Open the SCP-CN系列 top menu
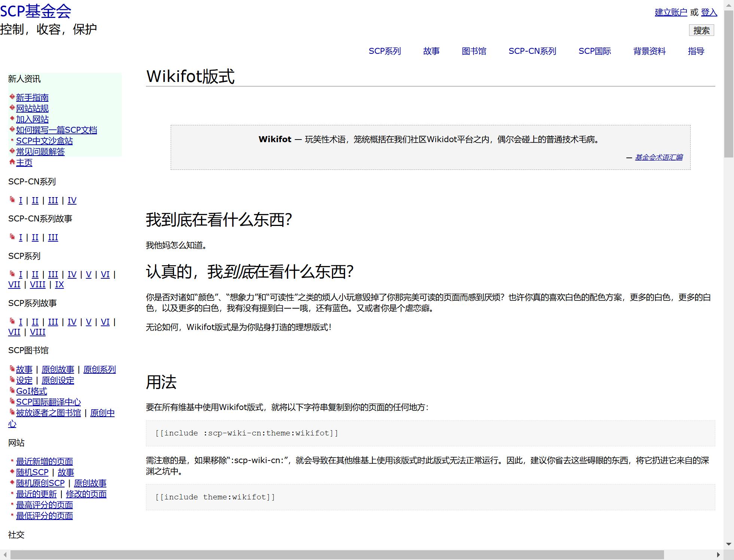Image resolution: width=734 pixels, height=560 pixels. coord(532,51)
